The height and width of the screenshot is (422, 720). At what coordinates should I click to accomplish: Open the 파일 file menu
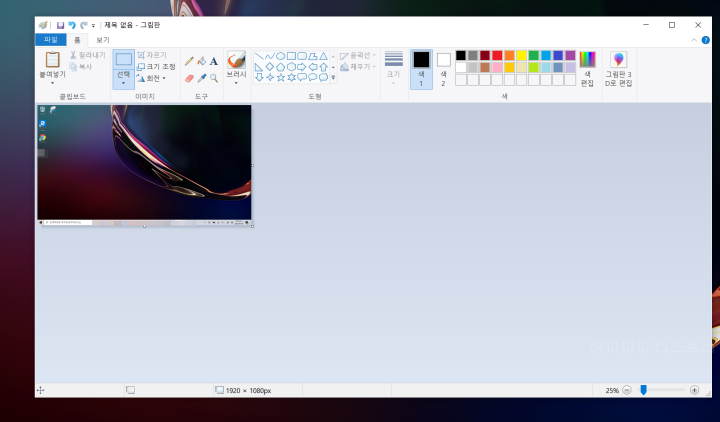tap(51, 40)
